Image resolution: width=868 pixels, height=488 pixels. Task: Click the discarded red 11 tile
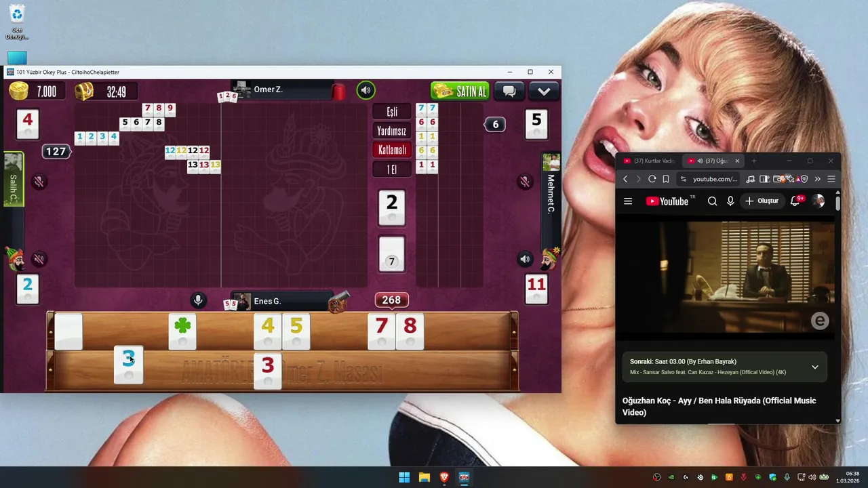tap(536, 289)
